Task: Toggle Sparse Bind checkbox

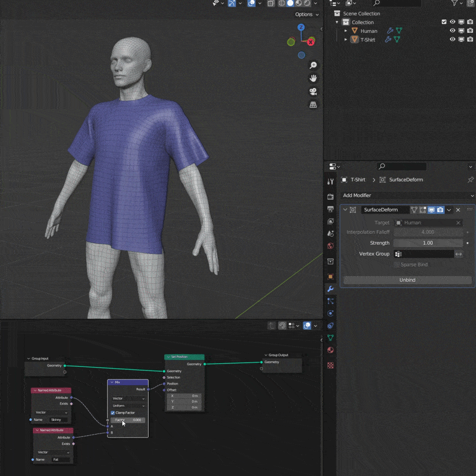Action: 397,265
